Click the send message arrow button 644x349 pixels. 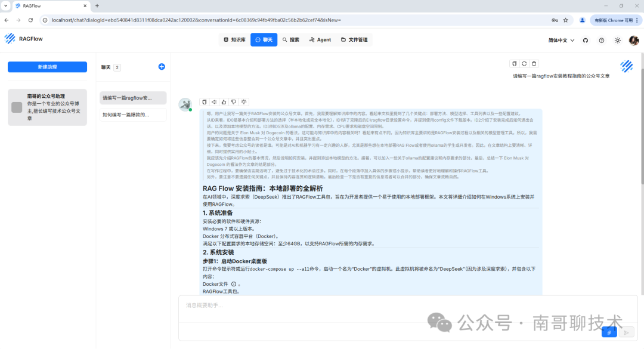point(626,332)
